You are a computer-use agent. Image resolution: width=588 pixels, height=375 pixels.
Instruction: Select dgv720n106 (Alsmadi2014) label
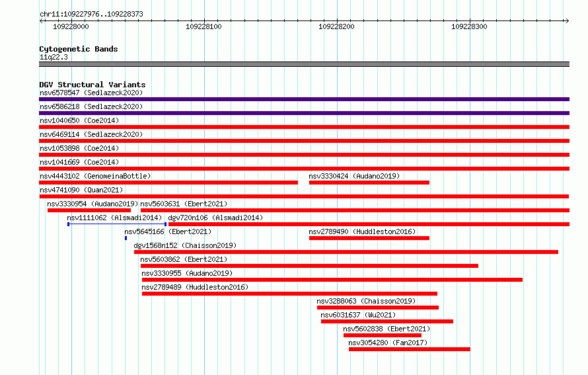[215, 218]
